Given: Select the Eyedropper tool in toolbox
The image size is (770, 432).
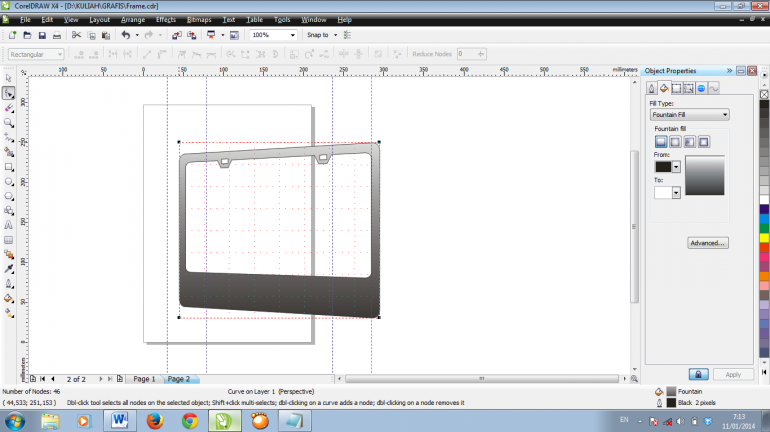Looking at the screenshot, I should (x=8, y=269).
